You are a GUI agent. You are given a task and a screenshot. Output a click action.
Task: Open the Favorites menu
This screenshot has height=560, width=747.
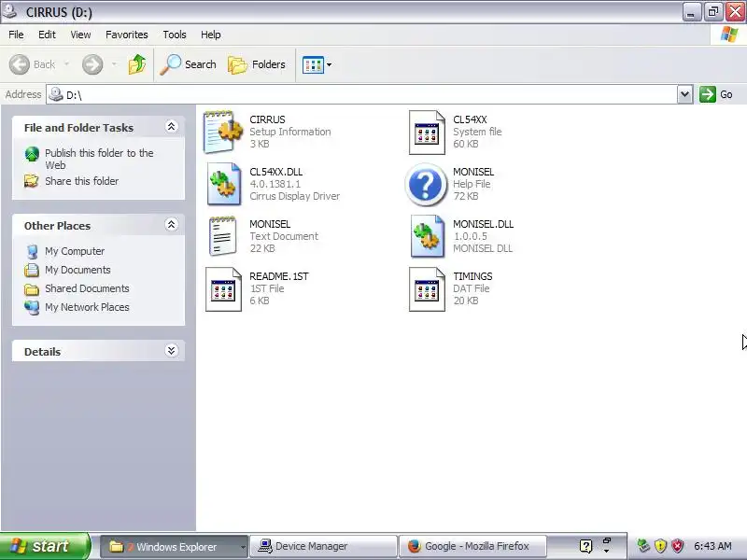[x=127, y=35]
